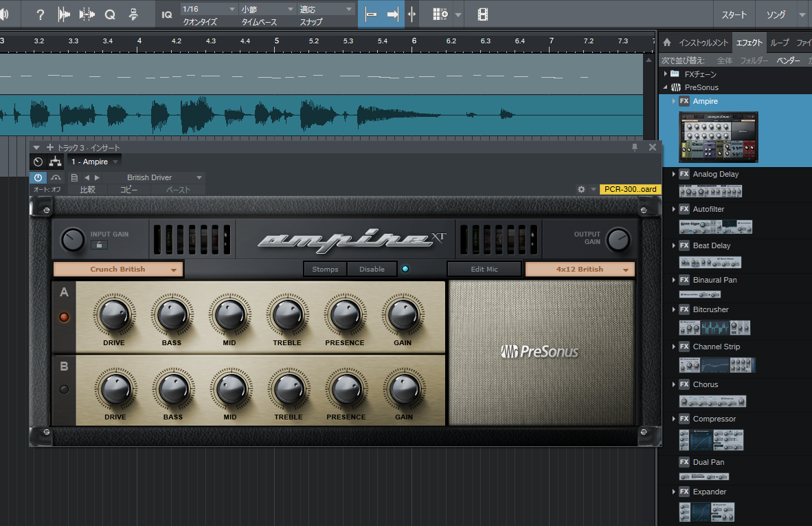Click the grid add-tracks icon

tap(440, 14)
